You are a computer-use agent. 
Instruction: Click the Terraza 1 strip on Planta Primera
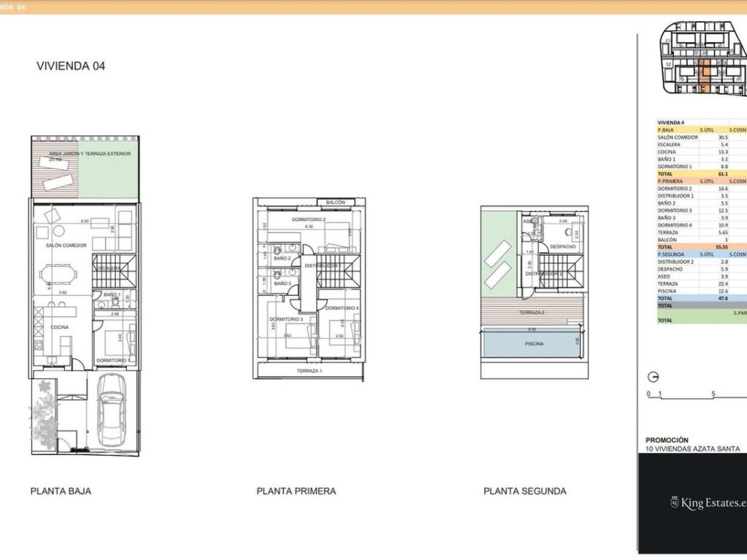tap(309, 370)
